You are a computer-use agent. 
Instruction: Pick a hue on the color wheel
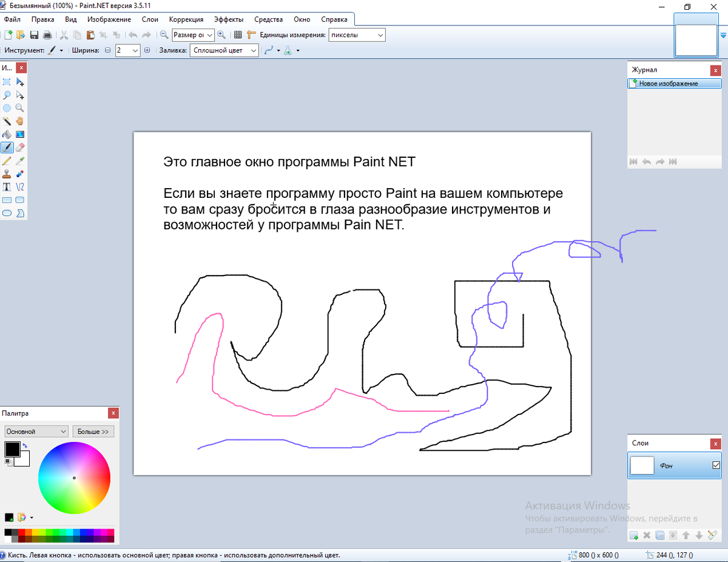[x=74, y=478]
